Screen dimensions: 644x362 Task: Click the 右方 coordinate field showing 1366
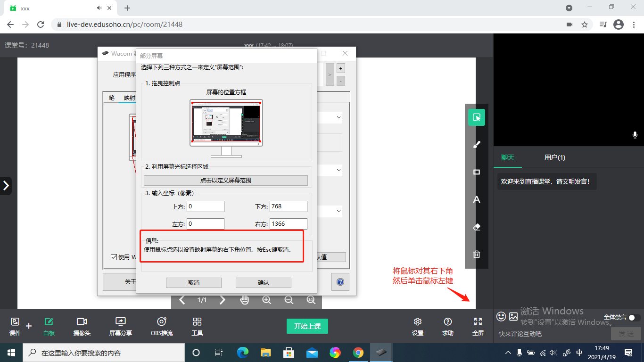click(289, 224)
